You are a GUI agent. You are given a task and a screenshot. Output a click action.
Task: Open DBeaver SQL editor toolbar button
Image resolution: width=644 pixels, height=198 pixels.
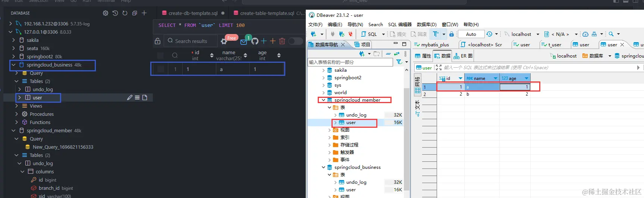point(369,34)
